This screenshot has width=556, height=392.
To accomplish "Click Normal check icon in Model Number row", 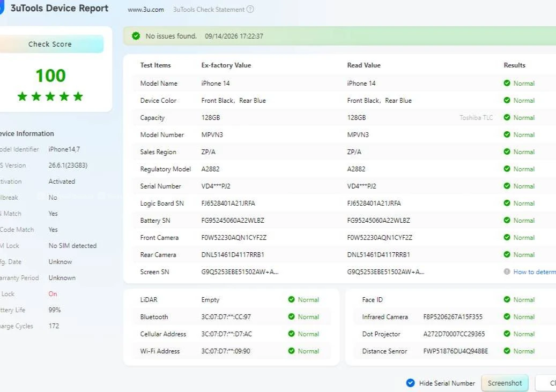I will (x=507, y=134).
